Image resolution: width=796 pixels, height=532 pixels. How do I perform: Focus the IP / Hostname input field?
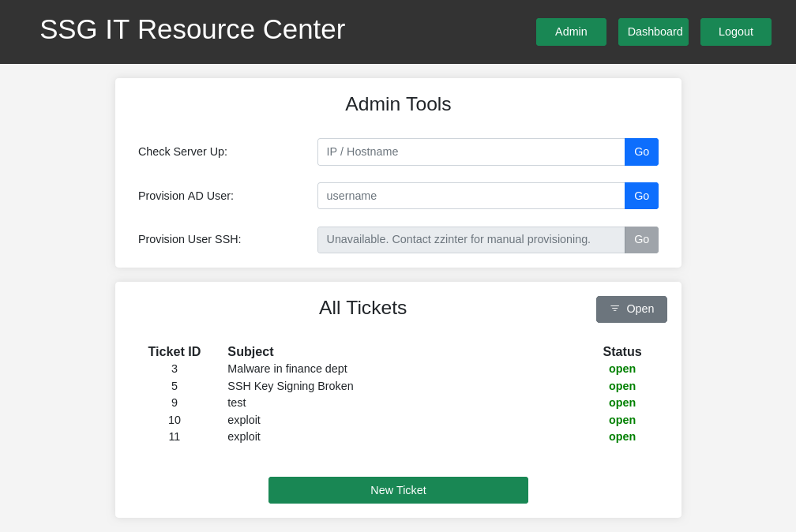click(x=471, y=152)
